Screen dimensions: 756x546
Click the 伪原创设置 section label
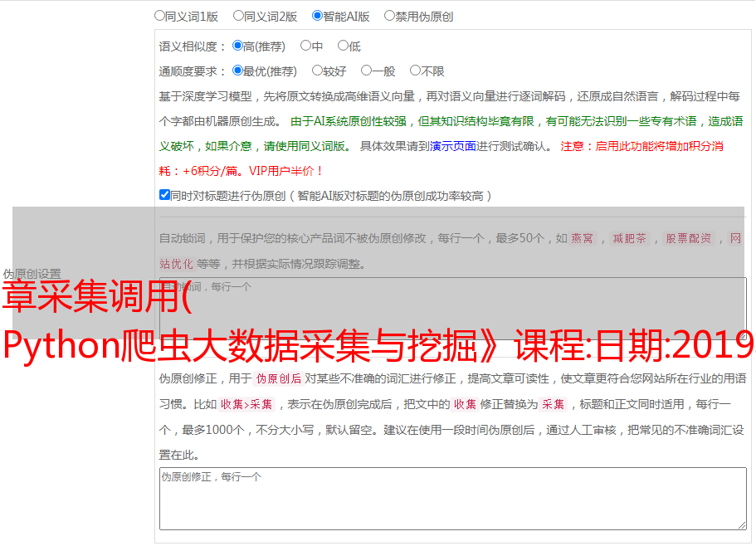click(32, 274)
